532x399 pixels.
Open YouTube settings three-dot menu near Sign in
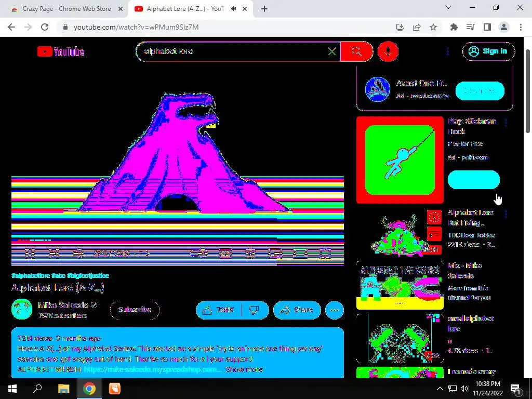click(448, 51)
